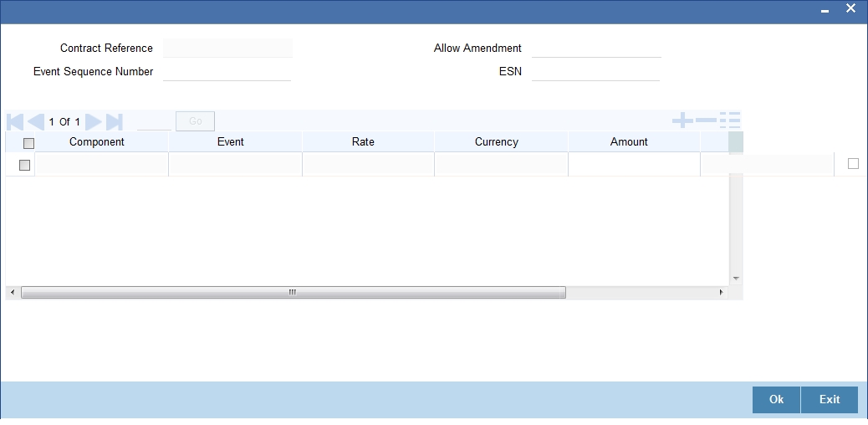Screen dimensions: 868x425
Task: Jump to last page of records
Action: (114, 122)
